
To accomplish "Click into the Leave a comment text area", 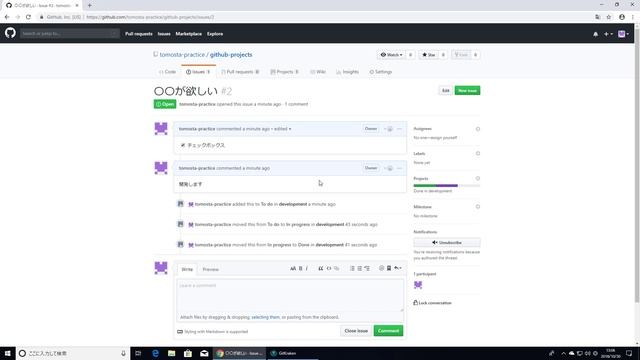I will [x=290, y=295].
